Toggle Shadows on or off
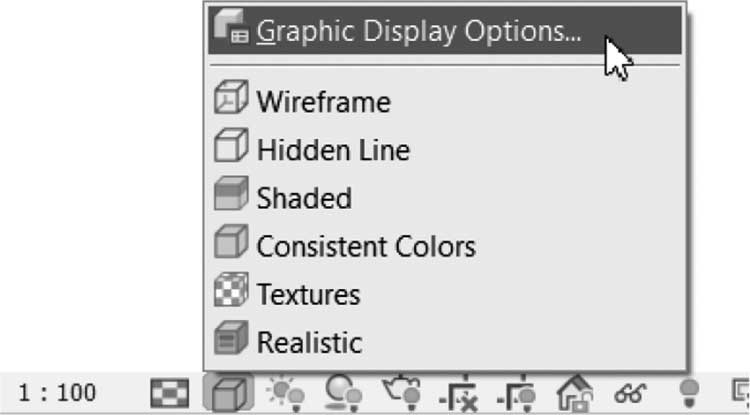Screen dimensions: 750x415 click(342, 393)
